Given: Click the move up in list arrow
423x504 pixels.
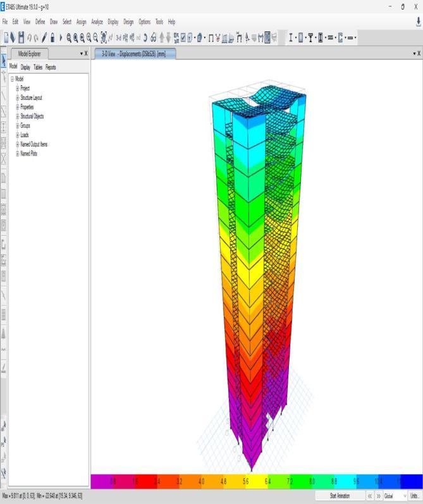Looking at the screenshot, I should coord(161,37).
